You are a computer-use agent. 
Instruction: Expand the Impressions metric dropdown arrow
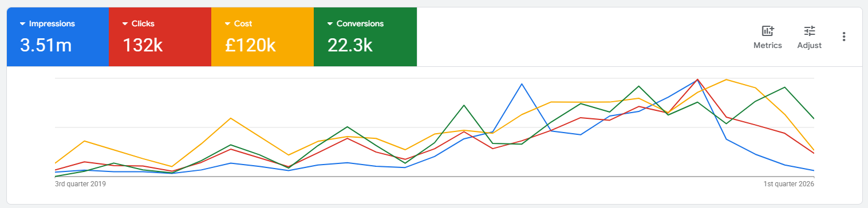pos(23,24)
